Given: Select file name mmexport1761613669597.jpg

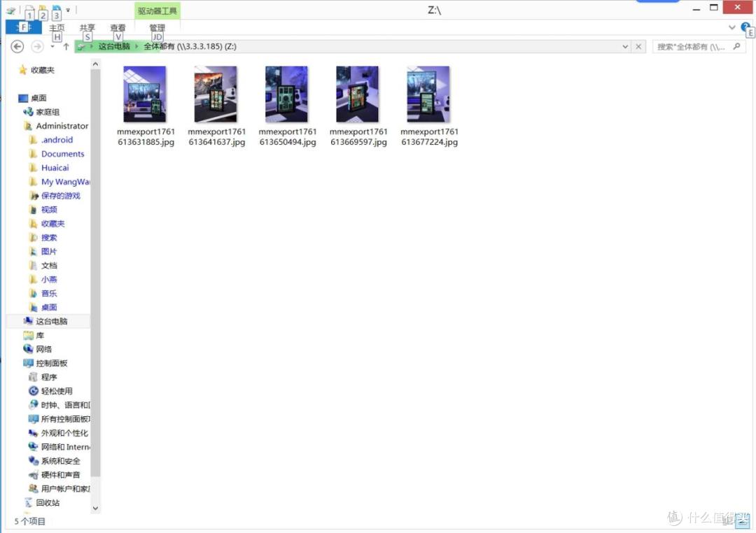Looking at the screenshot, I should (358, 137).
